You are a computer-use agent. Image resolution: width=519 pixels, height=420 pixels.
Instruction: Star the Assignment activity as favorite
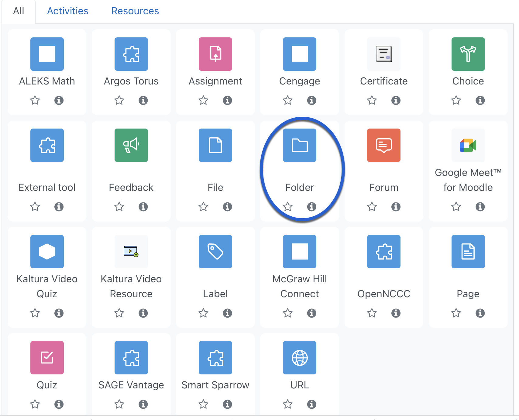203,100
